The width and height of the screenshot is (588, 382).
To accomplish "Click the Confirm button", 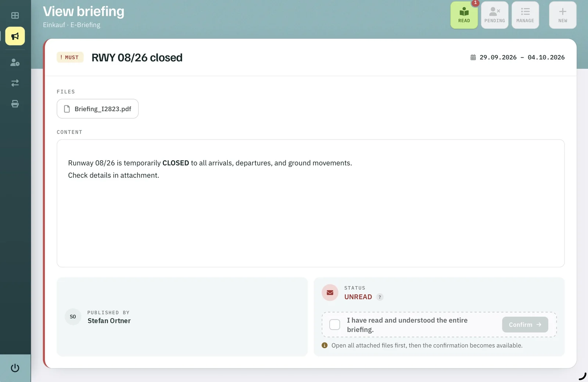I will tap(525, 325).
